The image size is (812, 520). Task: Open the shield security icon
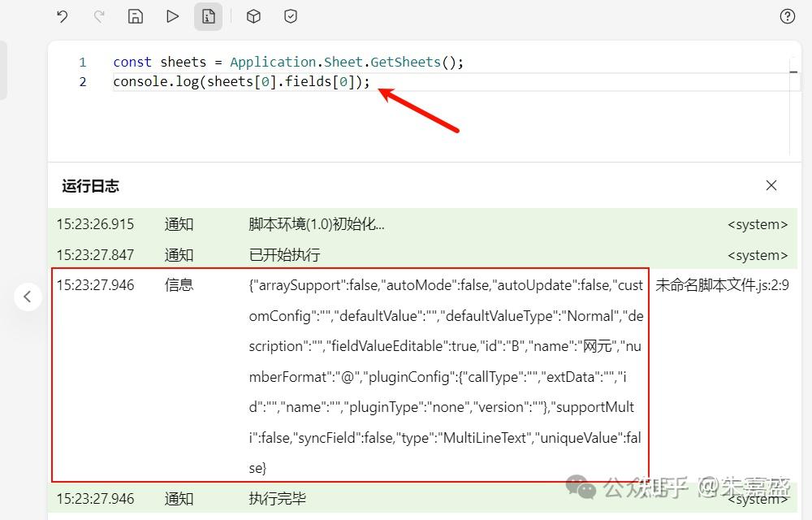coord(291,16)
